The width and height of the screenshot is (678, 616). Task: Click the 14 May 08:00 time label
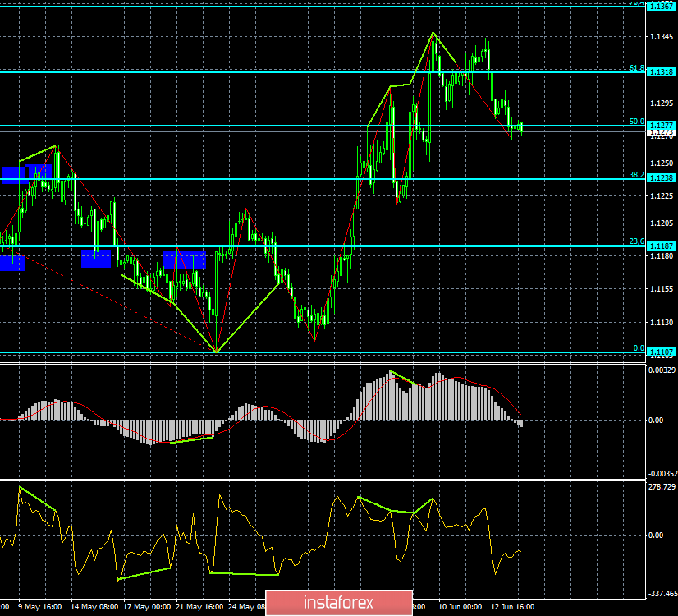pos(94,606)
